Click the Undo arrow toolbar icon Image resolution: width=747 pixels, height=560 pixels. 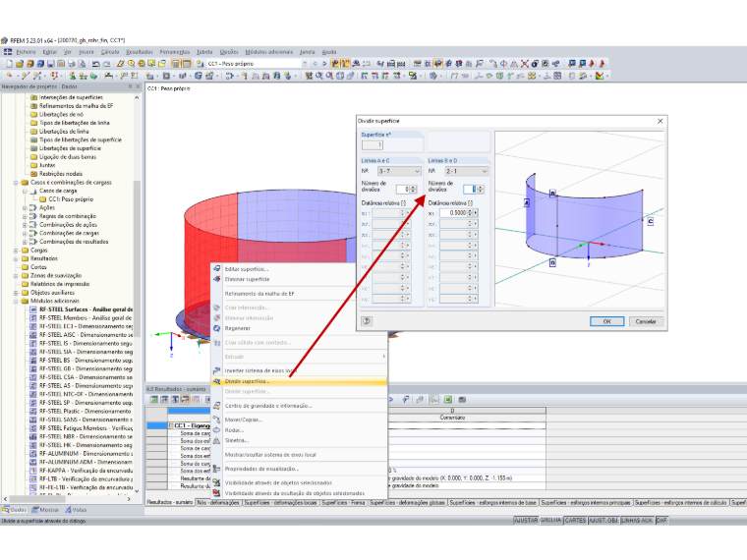click(x=95, y=63)
